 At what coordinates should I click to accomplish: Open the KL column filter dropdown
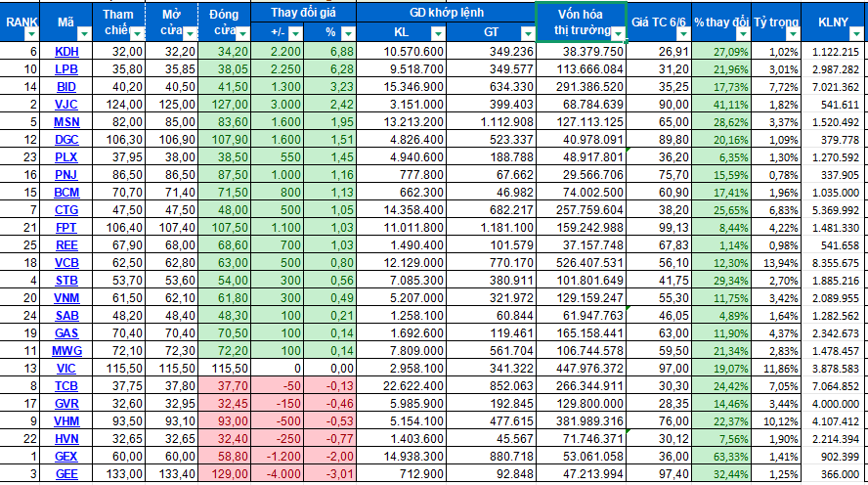coord(438,33)
